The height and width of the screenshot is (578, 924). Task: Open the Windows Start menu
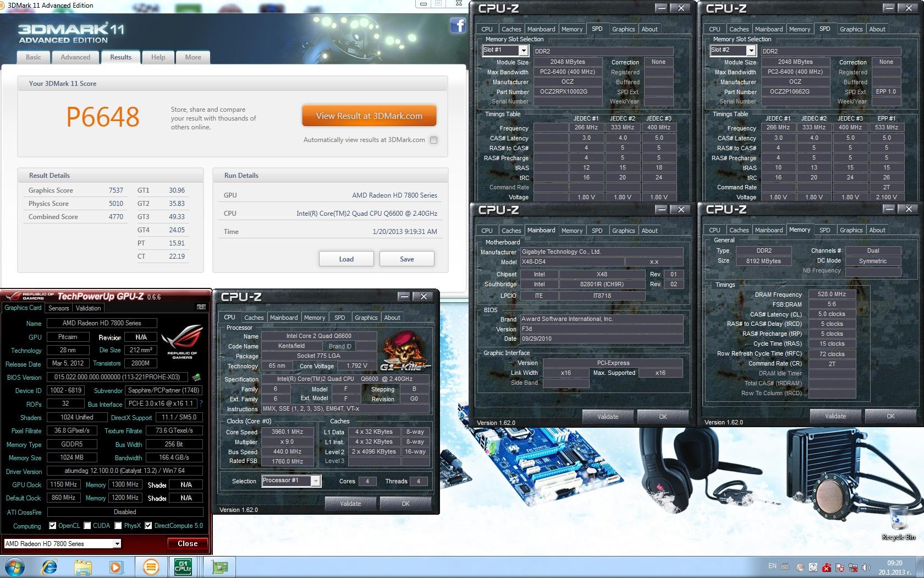coord(14,567)
